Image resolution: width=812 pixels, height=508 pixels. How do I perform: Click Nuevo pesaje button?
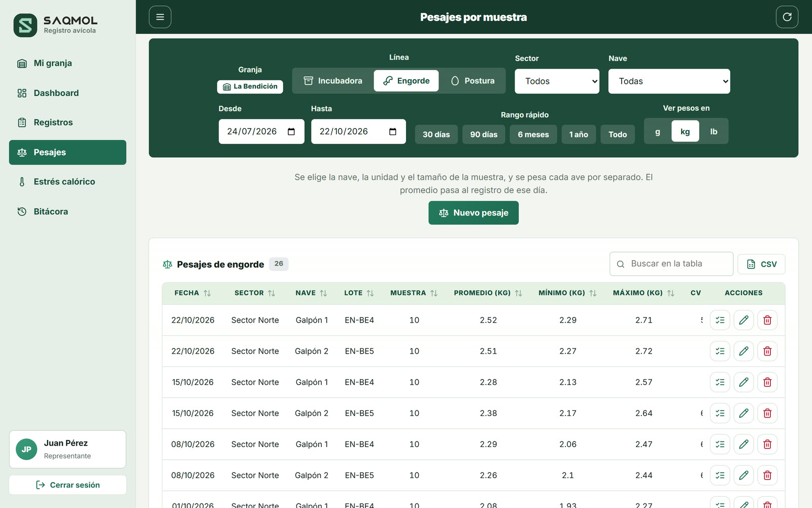(x=473, y=213)
